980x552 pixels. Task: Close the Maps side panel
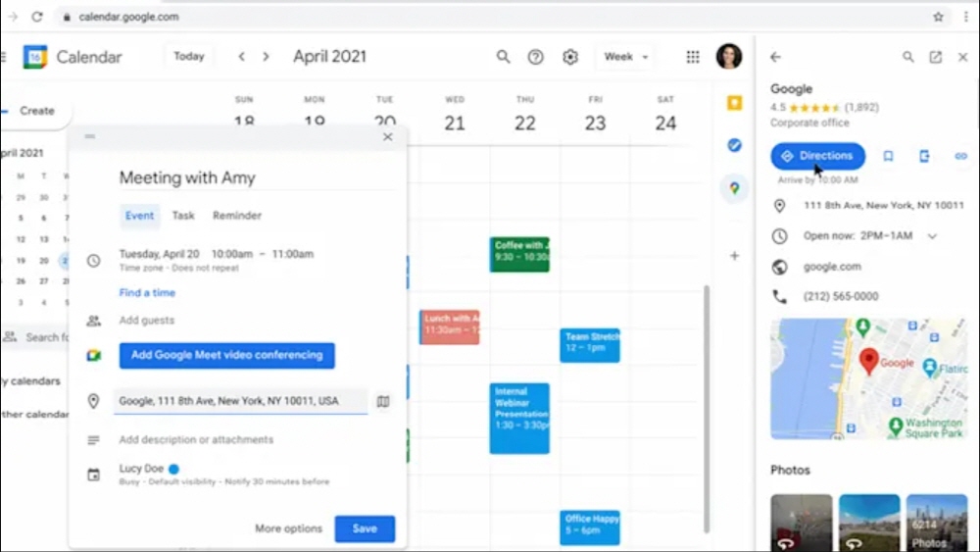pos(963,57)
